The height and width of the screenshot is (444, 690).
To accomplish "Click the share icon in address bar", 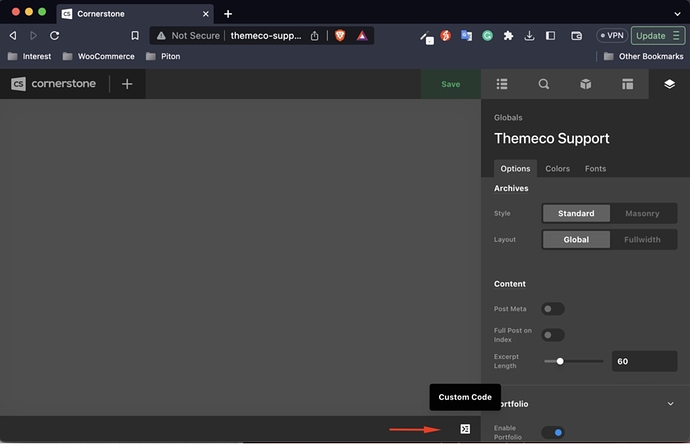I will 314,36.
